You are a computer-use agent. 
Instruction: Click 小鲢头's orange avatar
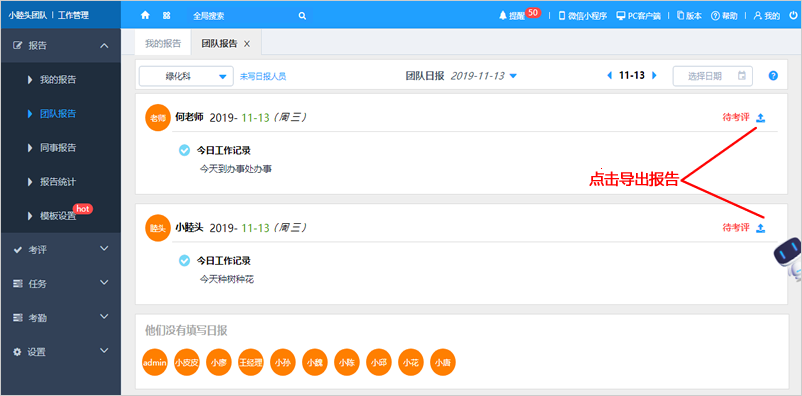[158, 228]
